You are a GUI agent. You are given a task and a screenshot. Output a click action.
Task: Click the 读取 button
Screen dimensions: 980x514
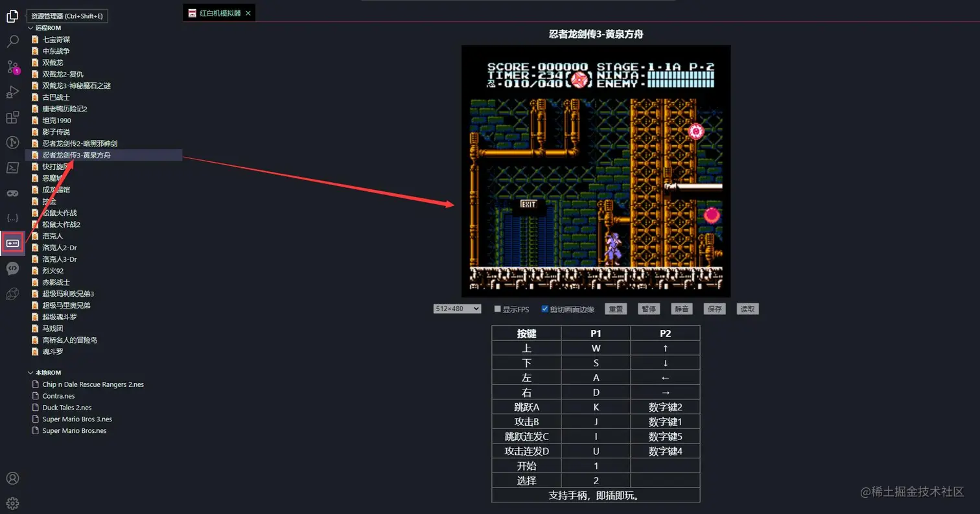[748, 309]
